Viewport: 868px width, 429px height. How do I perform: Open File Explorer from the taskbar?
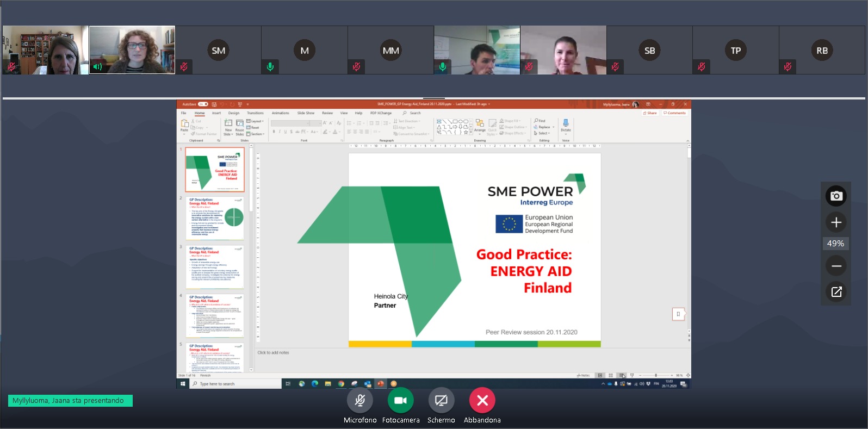click(328, 384)
